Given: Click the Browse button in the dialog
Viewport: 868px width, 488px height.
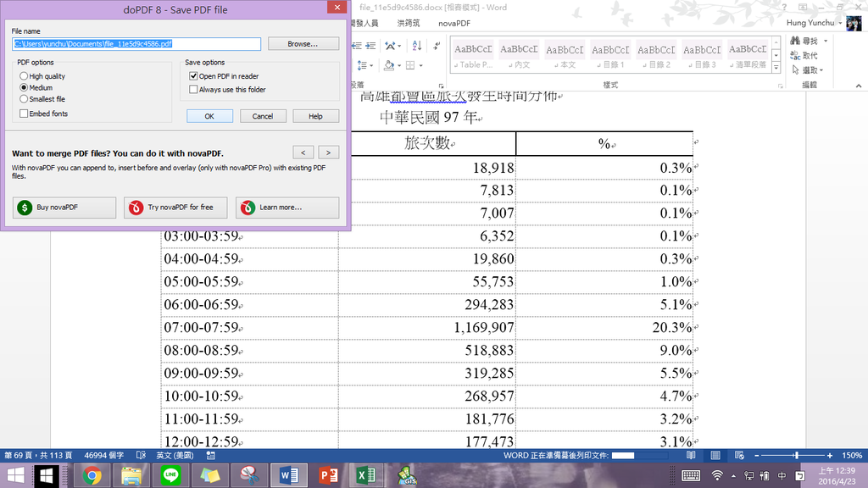Looking at the screenshot, I should point(303,43).
